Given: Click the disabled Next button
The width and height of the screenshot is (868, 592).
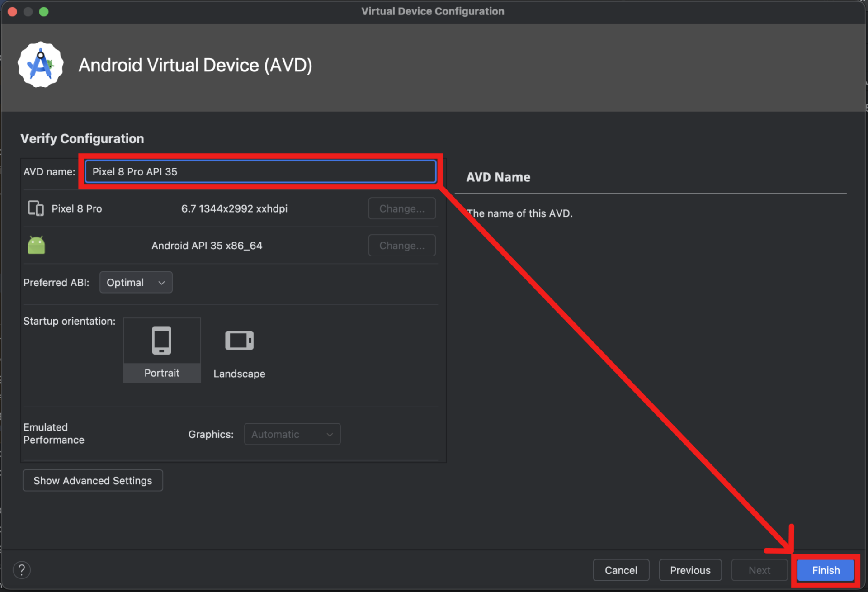Looking at the screenshot, I should [759, 570].
